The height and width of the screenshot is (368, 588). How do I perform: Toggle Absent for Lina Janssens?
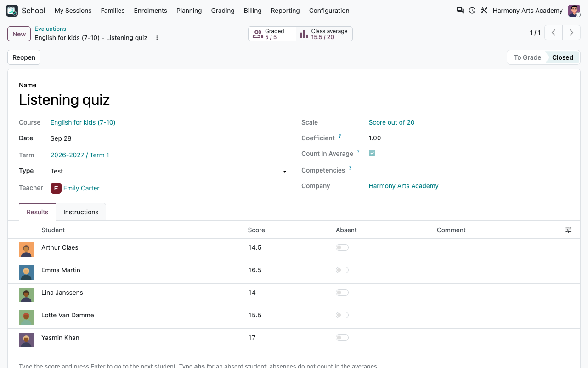point(342,293)
